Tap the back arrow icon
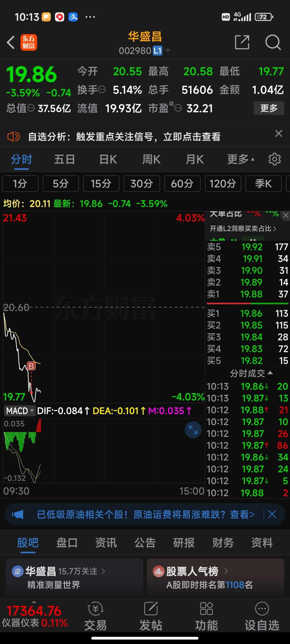Screen dimensions: 290x644 [11, 42]
